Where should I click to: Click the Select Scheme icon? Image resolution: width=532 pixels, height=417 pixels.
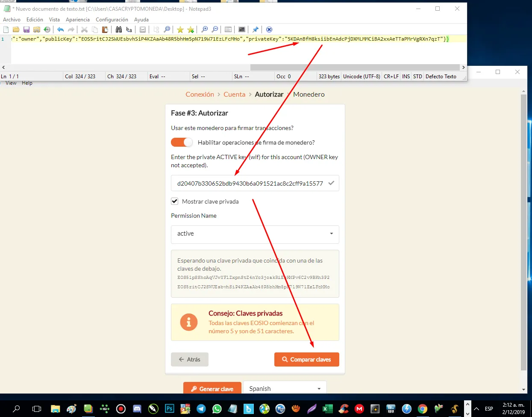click(228, 30)
